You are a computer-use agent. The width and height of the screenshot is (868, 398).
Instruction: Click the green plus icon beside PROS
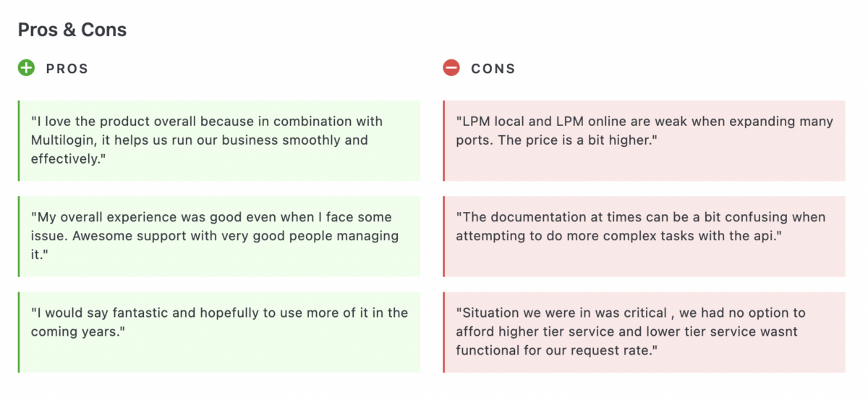[x=26, y=69]
